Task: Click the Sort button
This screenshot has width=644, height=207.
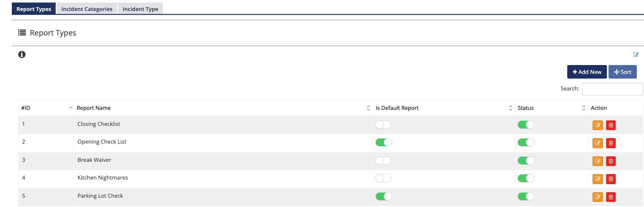Action: 622,72
